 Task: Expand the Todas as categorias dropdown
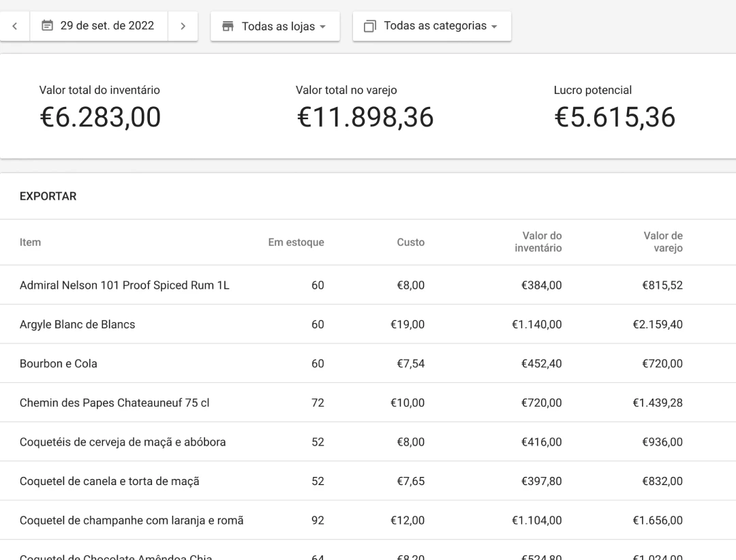432,26
